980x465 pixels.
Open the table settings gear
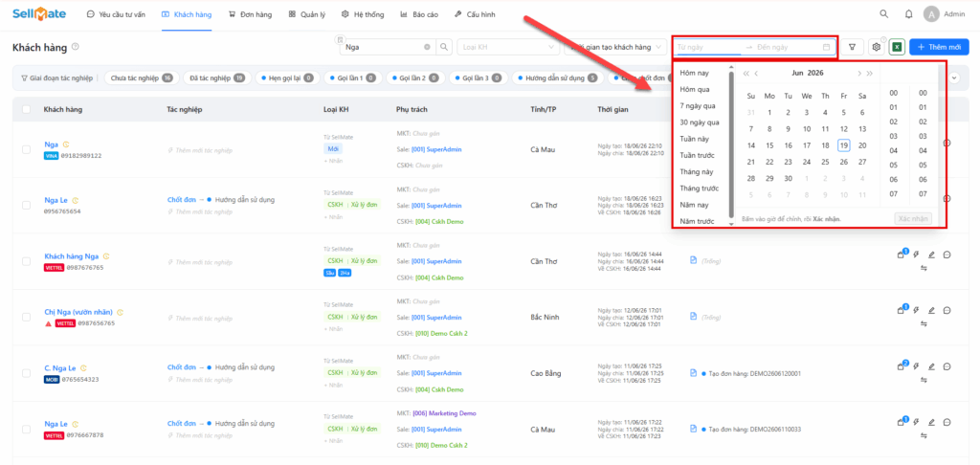pyautogui.click(x=877, y=47)
